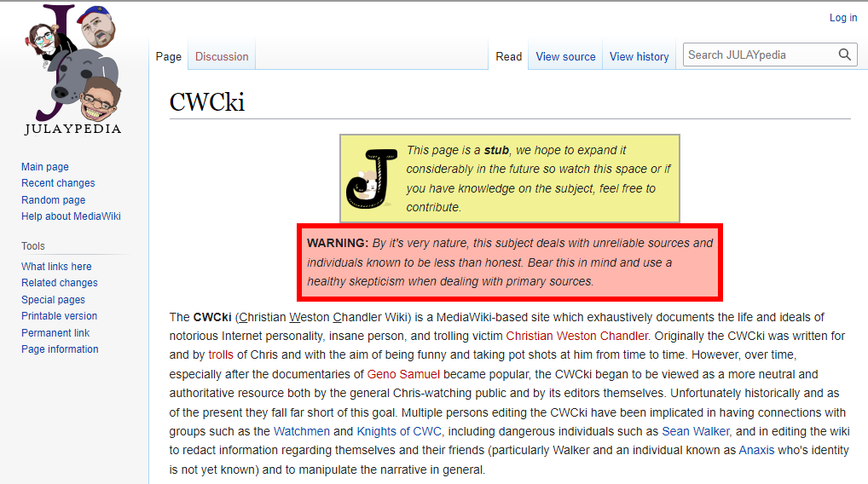868x484 pixels.
Task: Open Help about MediaWiki
Action: click(x=71, y=216)
